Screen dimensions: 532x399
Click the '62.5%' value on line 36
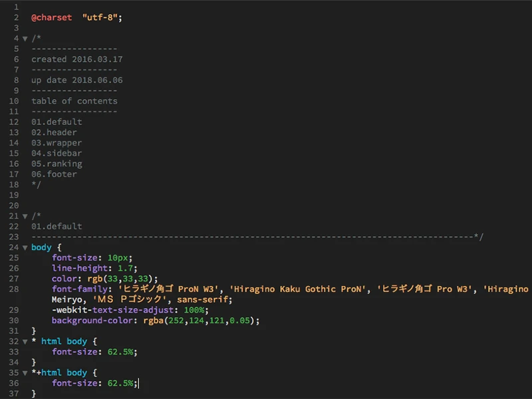point(120,384)
